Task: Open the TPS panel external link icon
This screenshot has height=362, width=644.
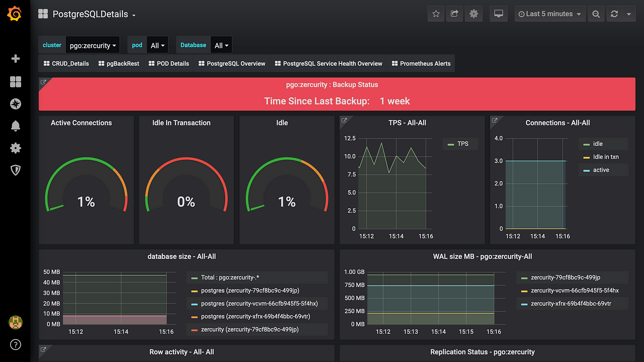Action: click(x=344, y=121)
